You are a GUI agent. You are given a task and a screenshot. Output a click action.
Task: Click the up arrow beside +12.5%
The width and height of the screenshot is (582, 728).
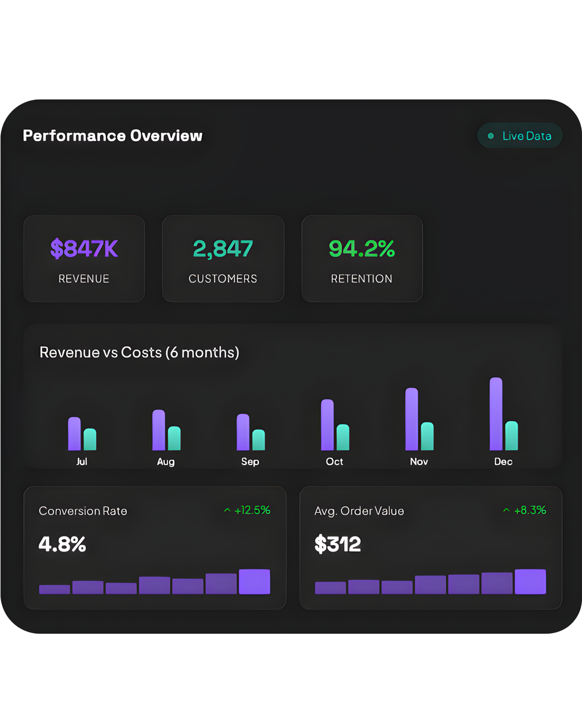pos(227,510)
